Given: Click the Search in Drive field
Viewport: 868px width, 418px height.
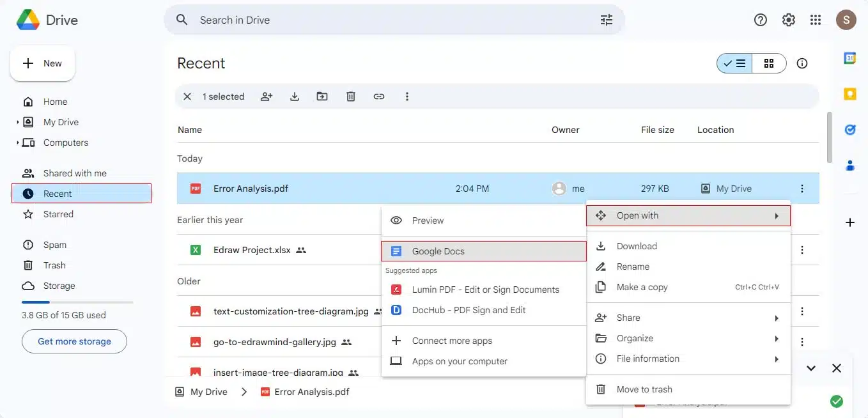Looking at the screenshot, I should tap(394, 20).
